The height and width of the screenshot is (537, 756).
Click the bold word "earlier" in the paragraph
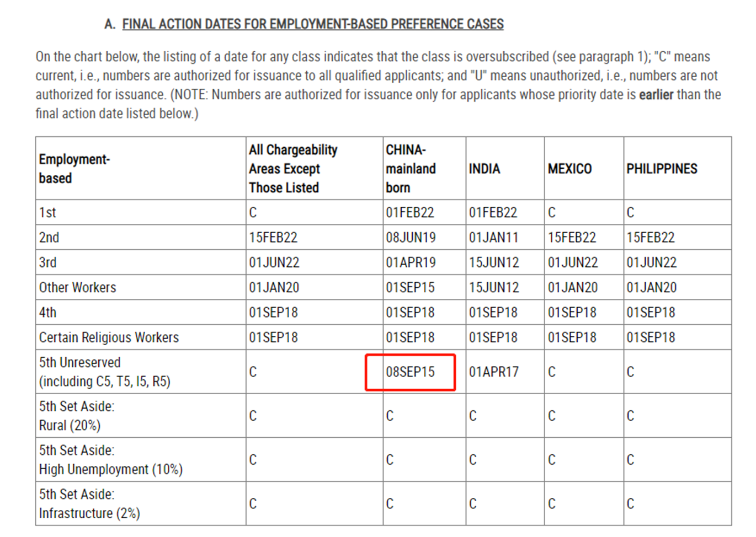656,95
